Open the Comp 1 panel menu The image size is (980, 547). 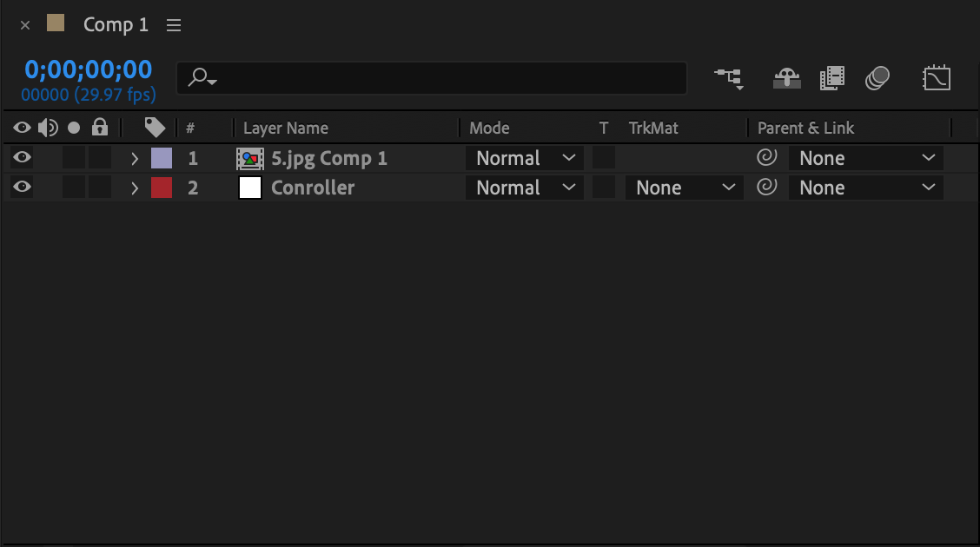pos(174,25)
